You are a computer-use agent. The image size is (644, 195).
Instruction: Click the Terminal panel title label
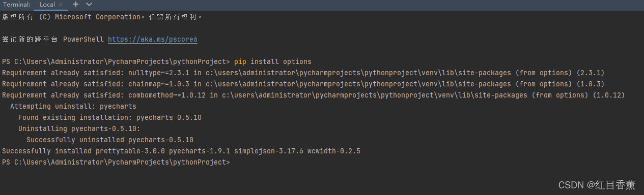pos(17,5)
